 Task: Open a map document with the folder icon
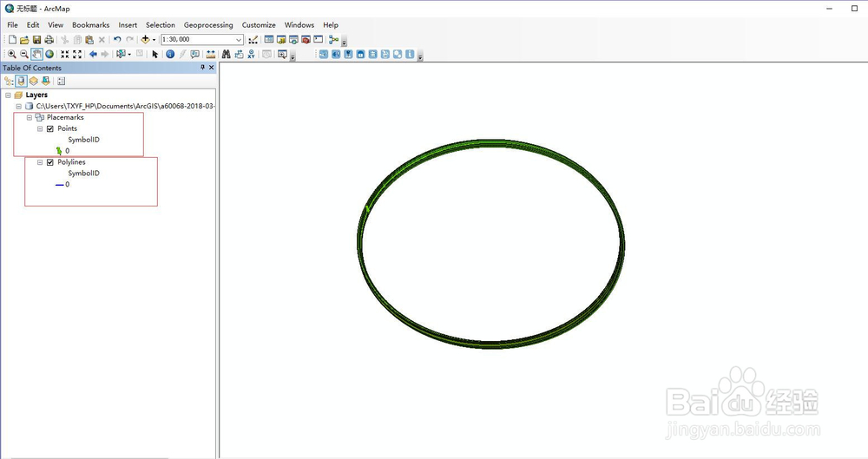(x=24, y=40)
